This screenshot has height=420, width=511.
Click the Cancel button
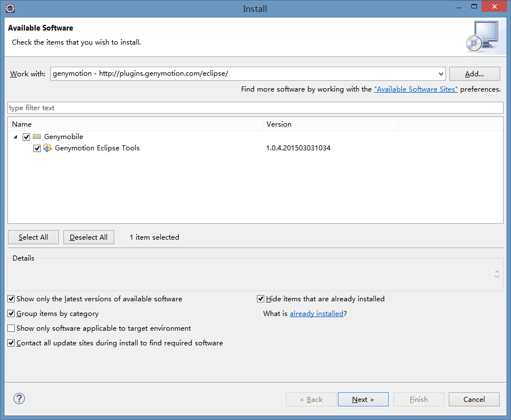click(474, 400)
